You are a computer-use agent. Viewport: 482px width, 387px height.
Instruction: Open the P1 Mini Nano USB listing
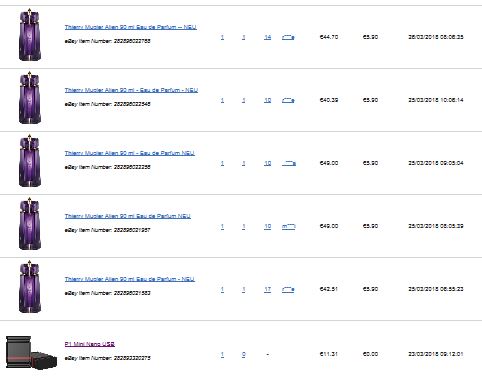(x=90, y=344)
